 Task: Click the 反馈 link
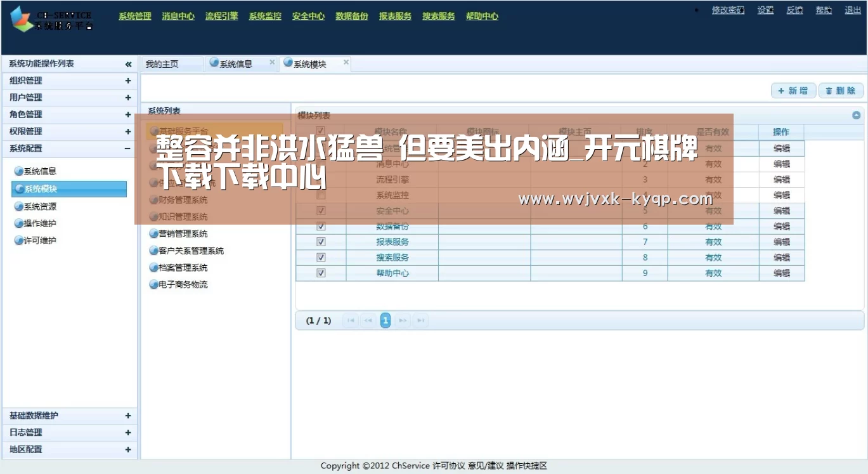(794, 10)
